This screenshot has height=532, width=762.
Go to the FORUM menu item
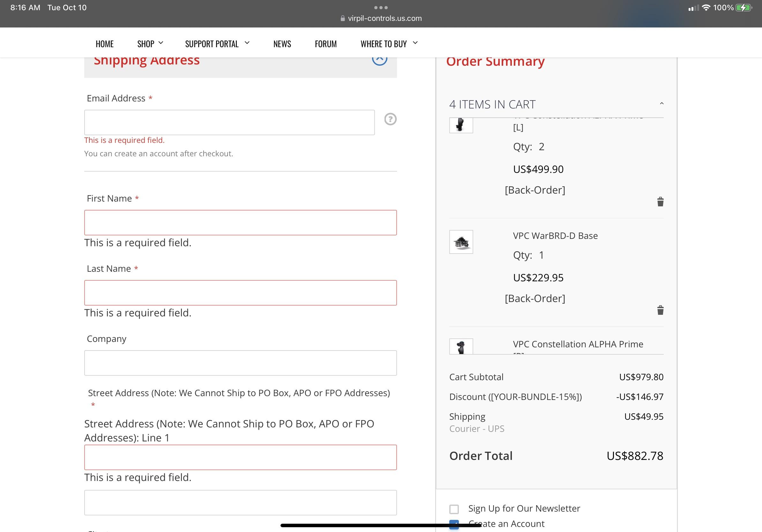(325, 43)
